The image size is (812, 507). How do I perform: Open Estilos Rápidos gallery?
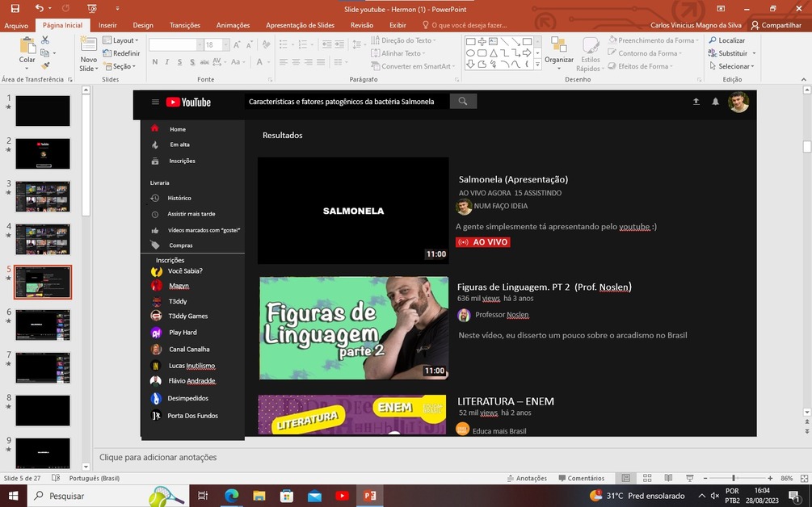(x=591, y=54)
